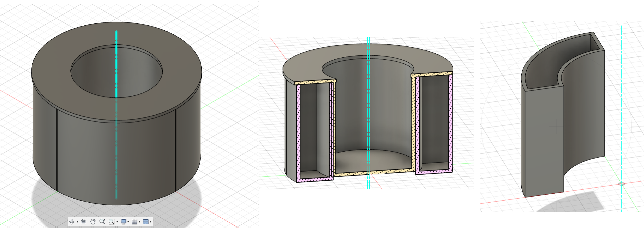The height and width of the screenshot is (228, 644).
Task: Select the cyan center axis in left view
Action: pyautogui.click(x=117, y=115)
